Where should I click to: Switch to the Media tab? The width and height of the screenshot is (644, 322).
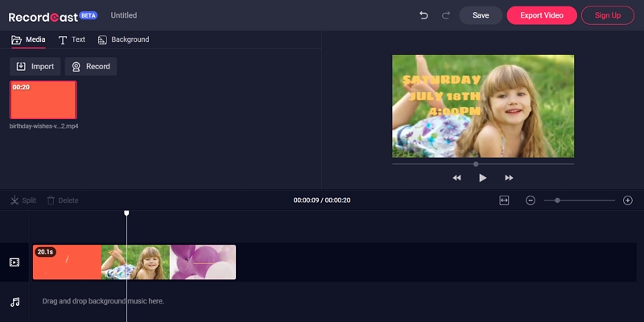click(28, 39)
